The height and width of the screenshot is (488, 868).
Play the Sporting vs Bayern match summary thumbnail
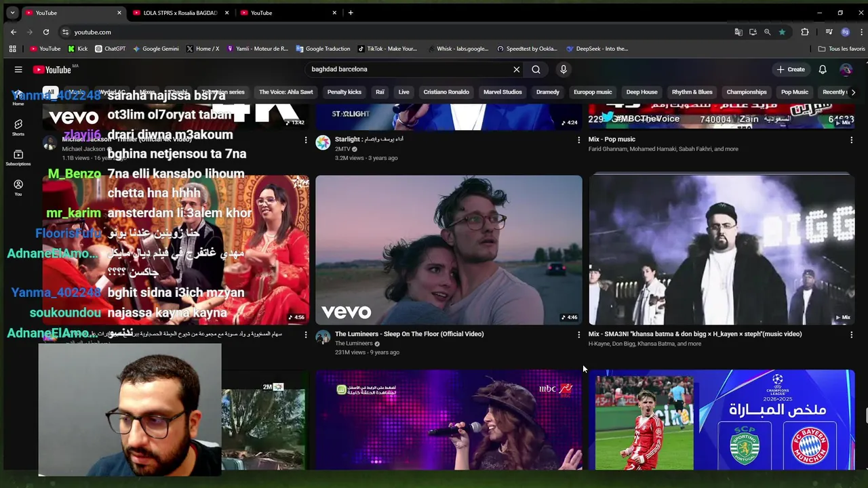[x=722, y=420]
